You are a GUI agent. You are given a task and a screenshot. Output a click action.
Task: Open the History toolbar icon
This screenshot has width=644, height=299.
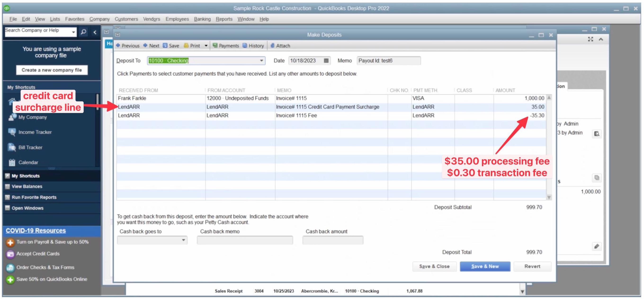click(x=253, y=45)
